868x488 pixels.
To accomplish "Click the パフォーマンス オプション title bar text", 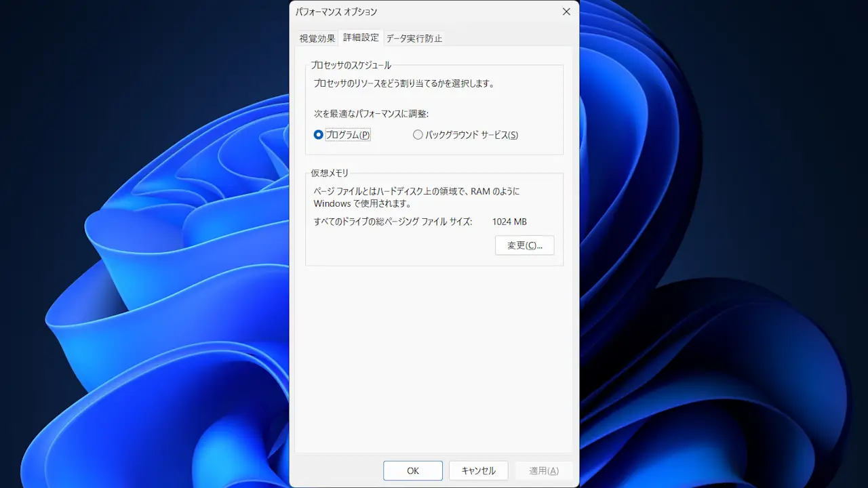I will [336, 12].
